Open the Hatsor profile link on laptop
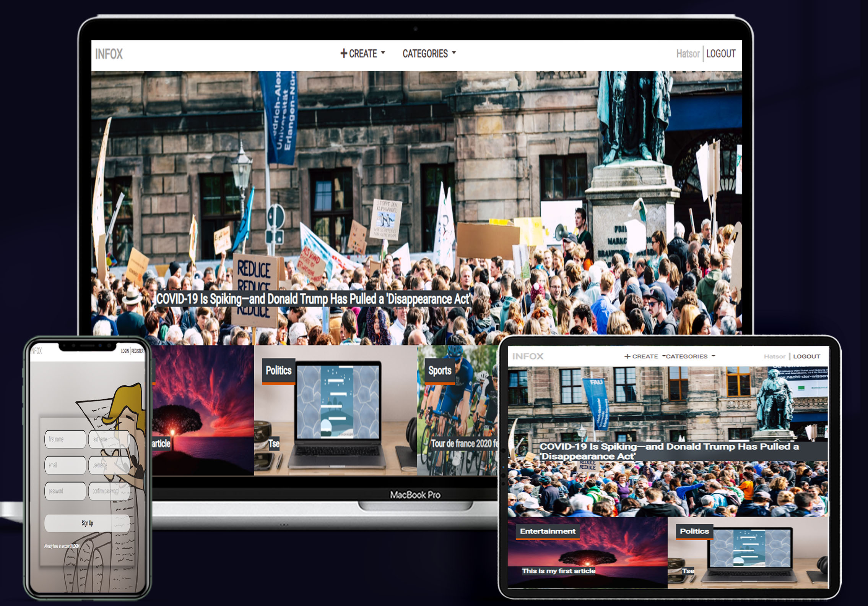This screenshot has width=868, height=606. point(688,53)
